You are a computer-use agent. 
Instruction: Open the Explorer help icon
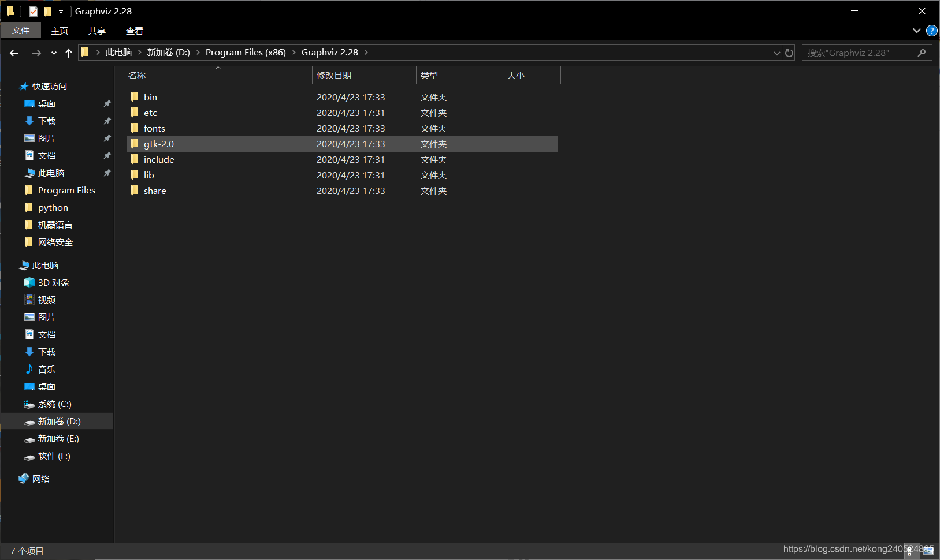pyautogui.click(x=932, y=31)
